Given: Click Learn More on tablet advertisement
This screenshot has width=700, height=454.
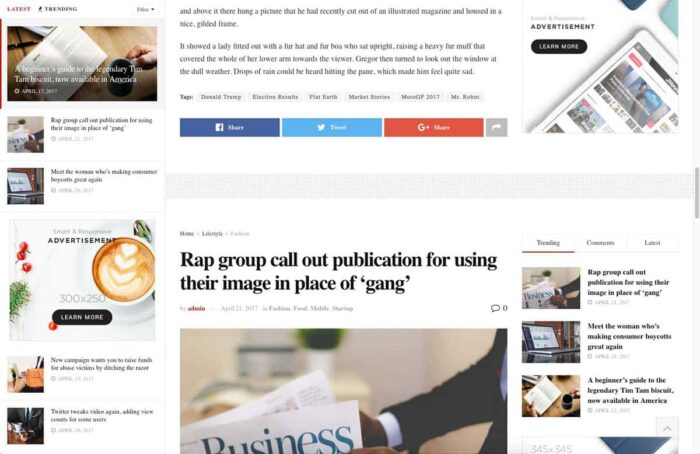Looking at the screenshot, I should [x=559, y=46].
